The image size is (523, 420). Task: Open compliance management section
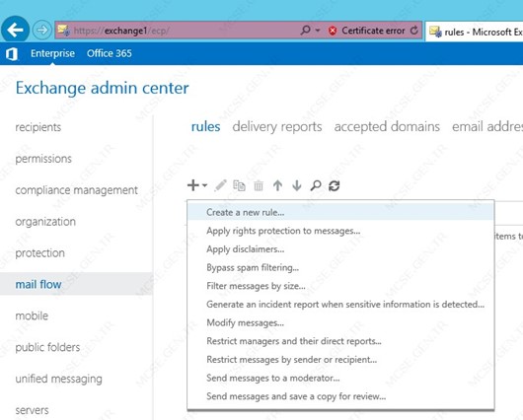point(76,190)
